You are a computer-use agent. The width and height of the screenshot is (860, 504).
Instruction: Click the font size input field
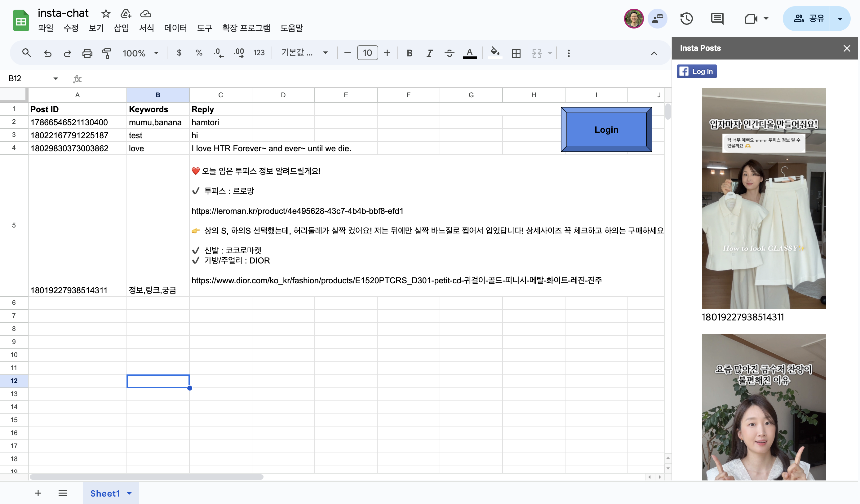point(367,53)
